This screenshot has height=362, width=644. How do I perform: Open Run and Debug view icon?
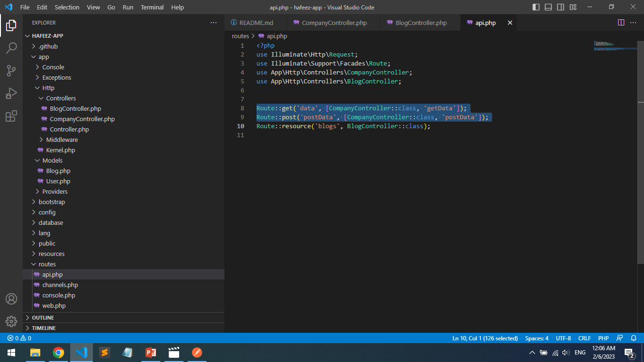[11, 93]
